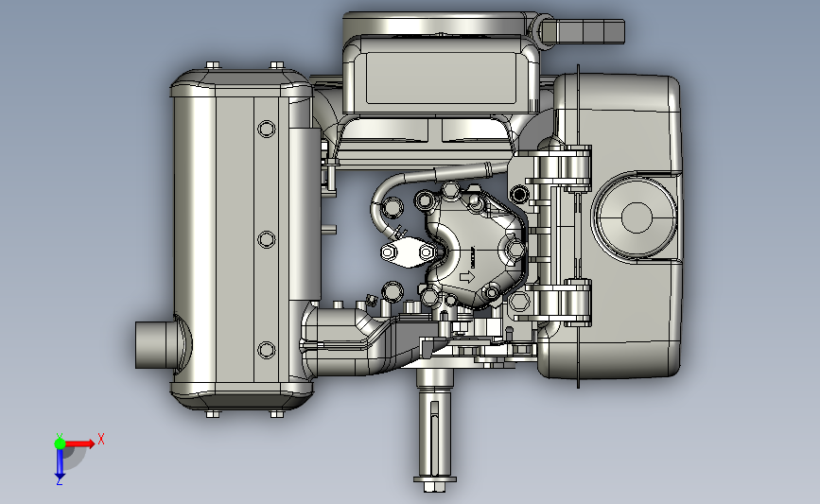Select the hex bolt head at the shaft end
Viewport: 820px width, 504px height.
pyautogui.click(x=434, y=487)
